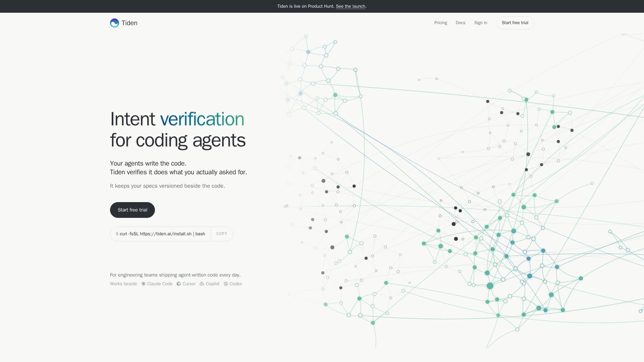
Task: Click the gradient word verification in headline
Action: click(x=202, y=119)
